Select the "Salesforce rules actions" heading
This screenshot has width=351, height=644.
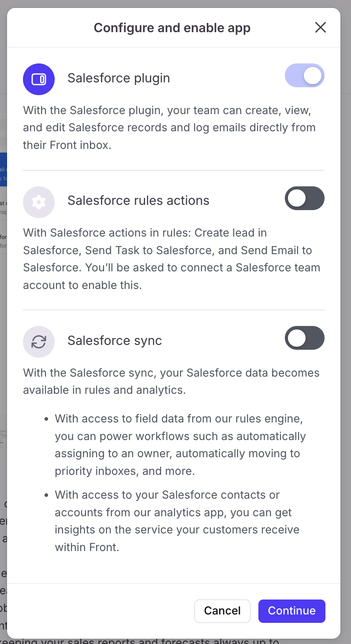[x=138, y=201]
